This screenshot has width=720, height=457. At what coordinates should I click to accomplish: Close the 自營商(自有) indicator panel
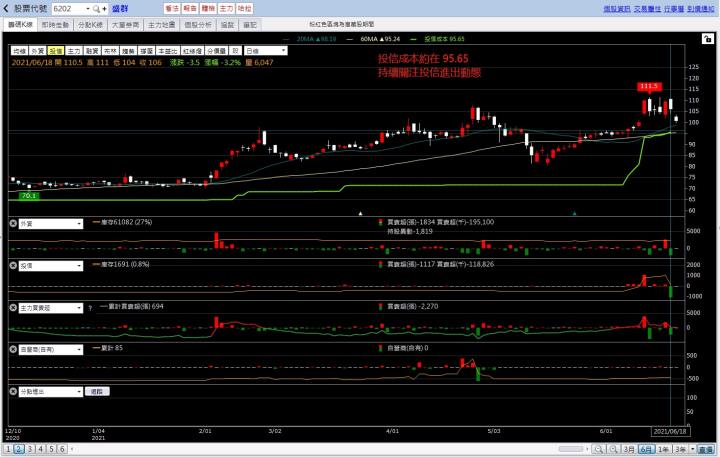[x=13, y=350]
